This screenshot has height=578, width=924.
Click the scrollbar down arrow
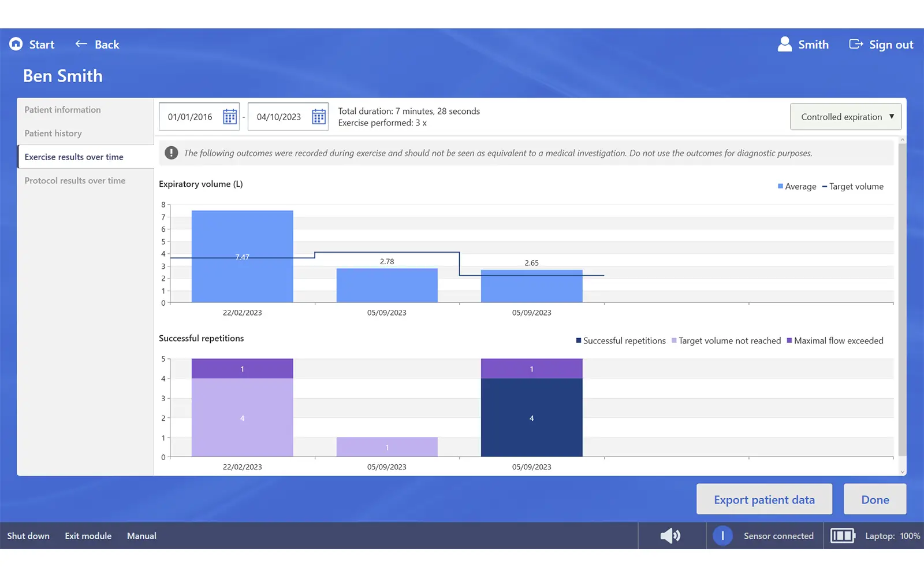click(903, 472)
